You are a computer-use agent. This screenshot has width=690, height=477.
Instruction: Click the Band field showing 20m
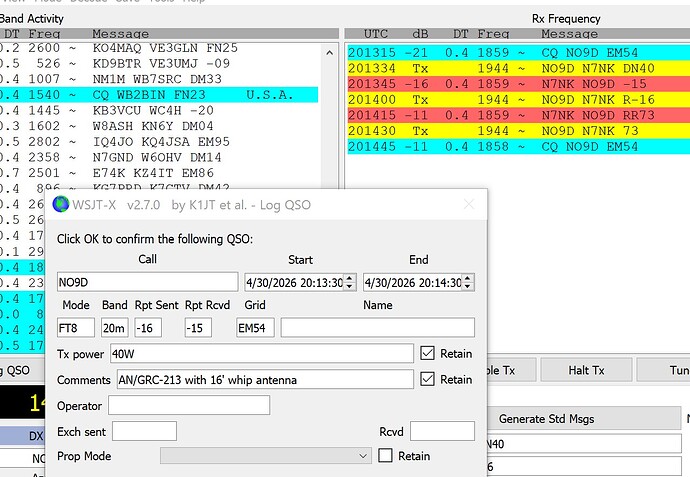[114, 328]
